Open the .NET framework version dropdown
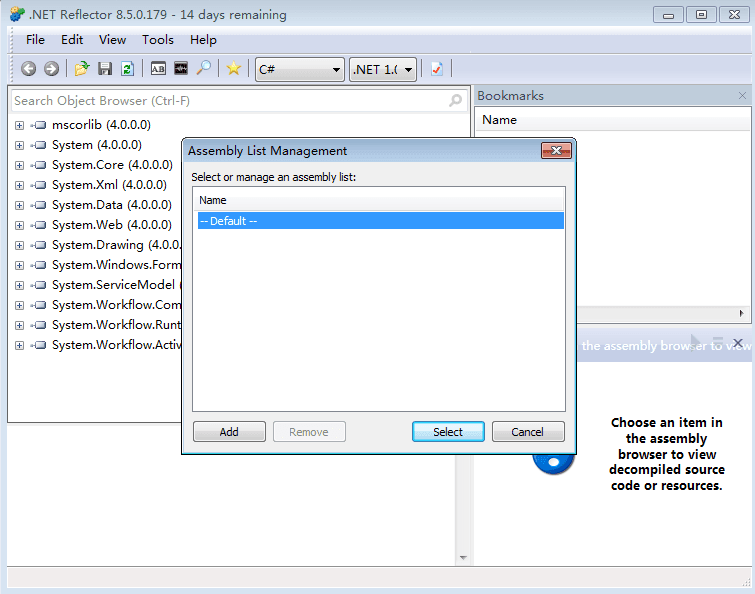Screen dimensions: 755x594 click(x=383, y=70)
